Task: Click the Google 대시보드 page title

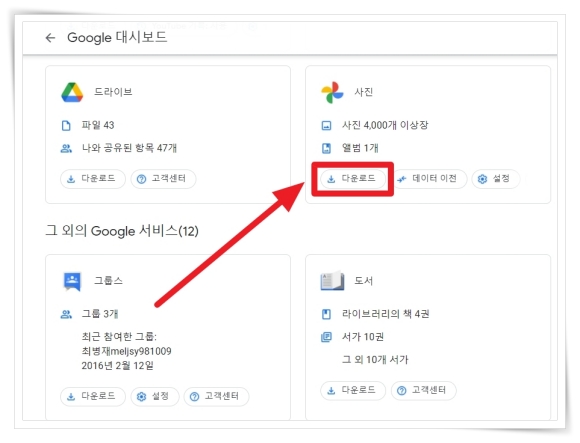Action: pos(117,37)
